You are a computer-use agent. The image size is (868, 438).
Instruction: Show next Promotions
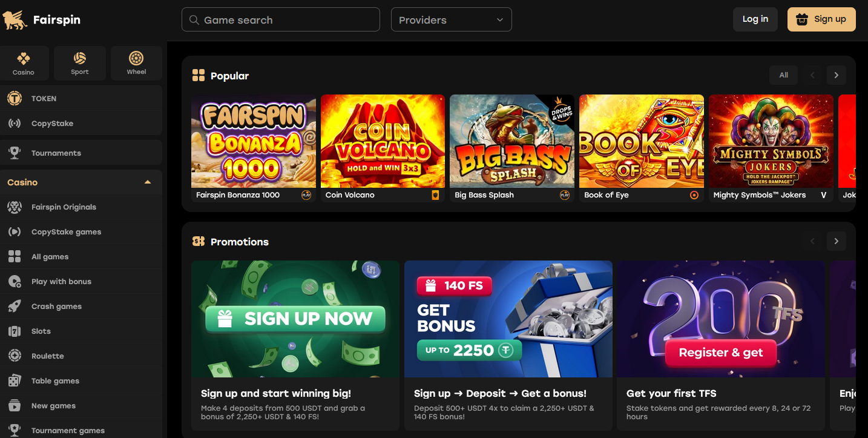click(x=837, y=241)
